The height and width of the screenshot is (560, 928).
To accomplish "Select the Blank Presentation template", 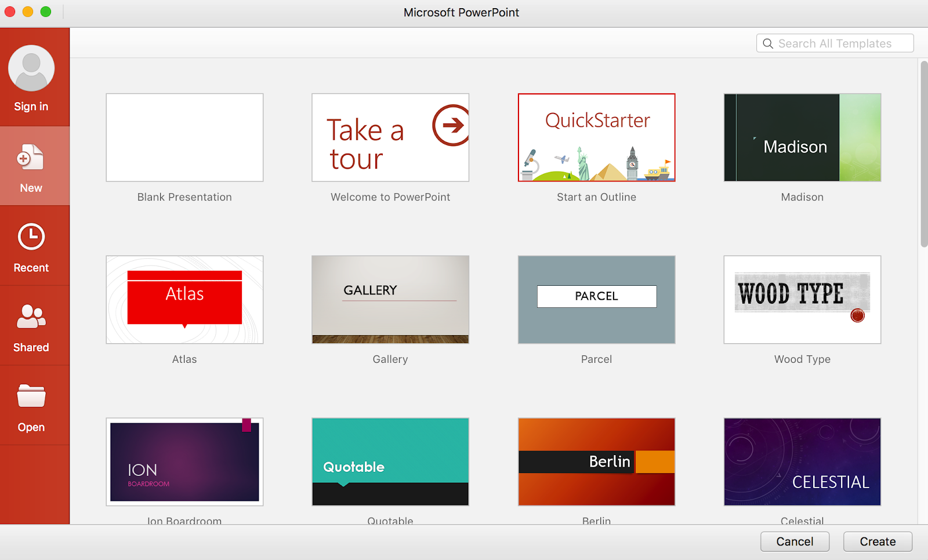I will tap(184, 137).
